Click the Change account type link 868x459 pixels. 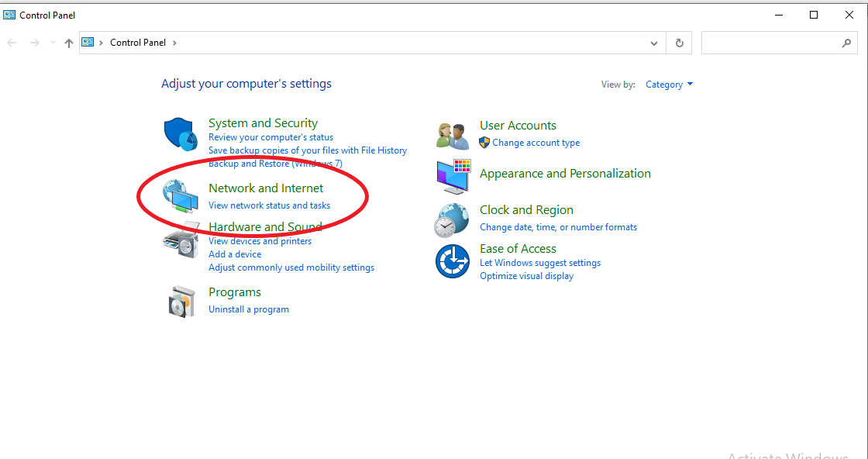(x=536, y=143)
